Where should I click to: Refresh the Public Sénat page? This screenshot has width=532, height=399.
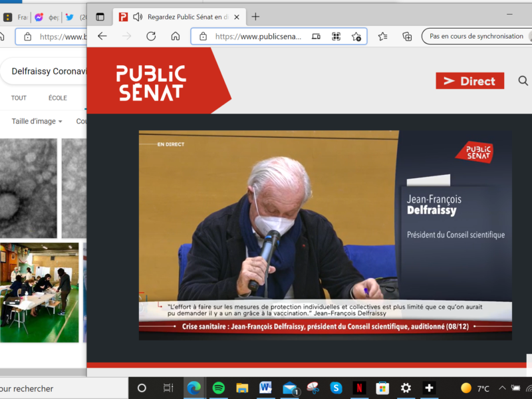pos(151,37)
